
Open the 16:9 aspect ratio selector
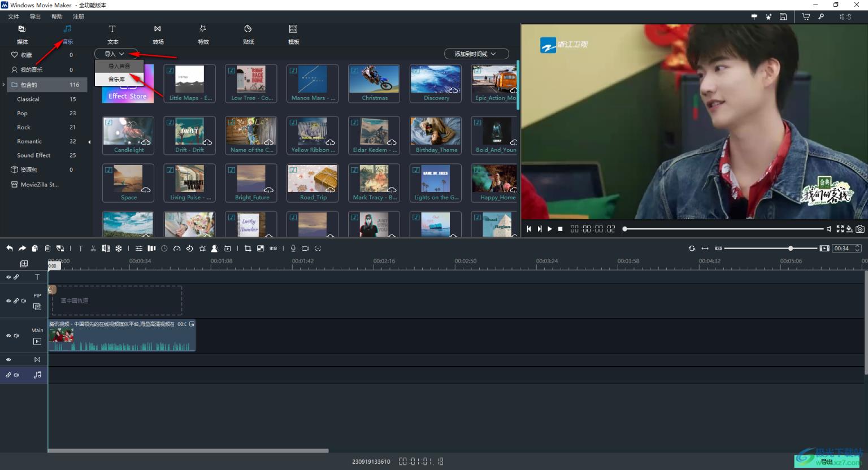click(x=845, y=17)
